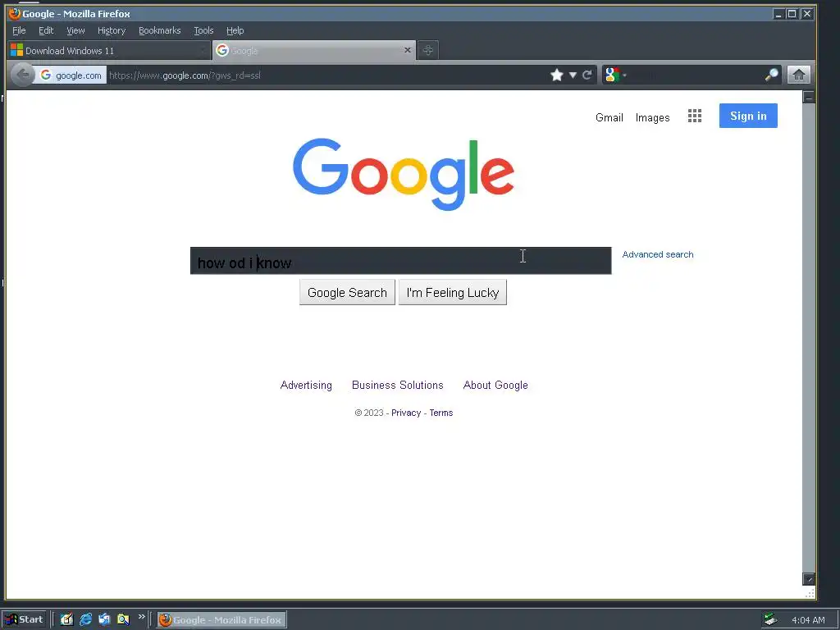This screenshot has width=840, height=630.
Task: Open the bookmarks dropdown arrow beside the star
Action: (573, 75)
